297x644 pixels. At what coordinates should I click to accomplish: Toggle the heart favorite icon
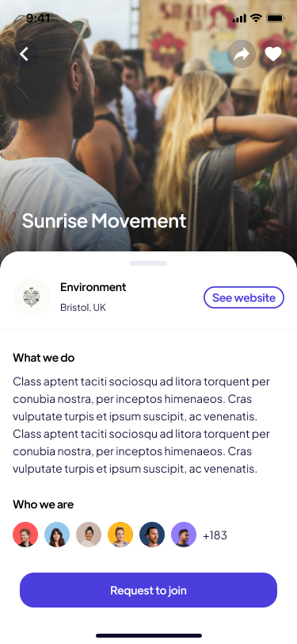point(272,54)
